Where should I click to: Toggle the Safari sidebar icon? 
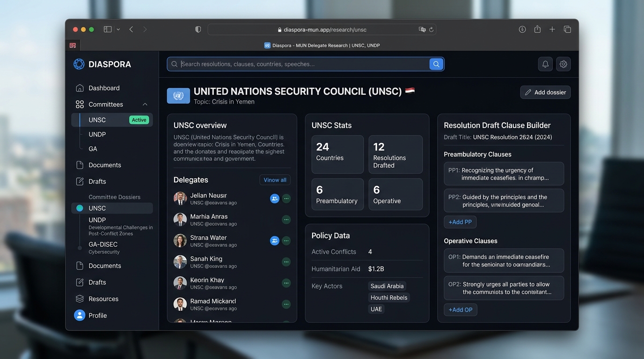click(x=108, y=29)
